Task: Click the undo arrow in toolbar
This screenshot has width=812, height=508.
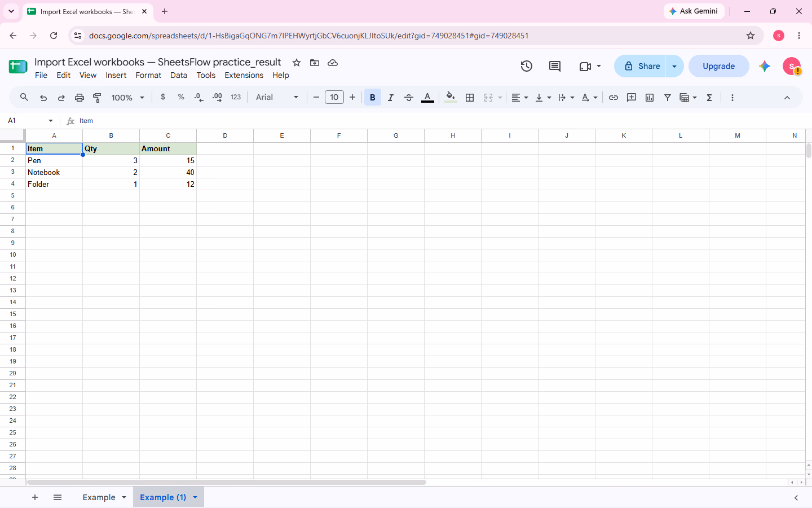Action: pos(43,98)
